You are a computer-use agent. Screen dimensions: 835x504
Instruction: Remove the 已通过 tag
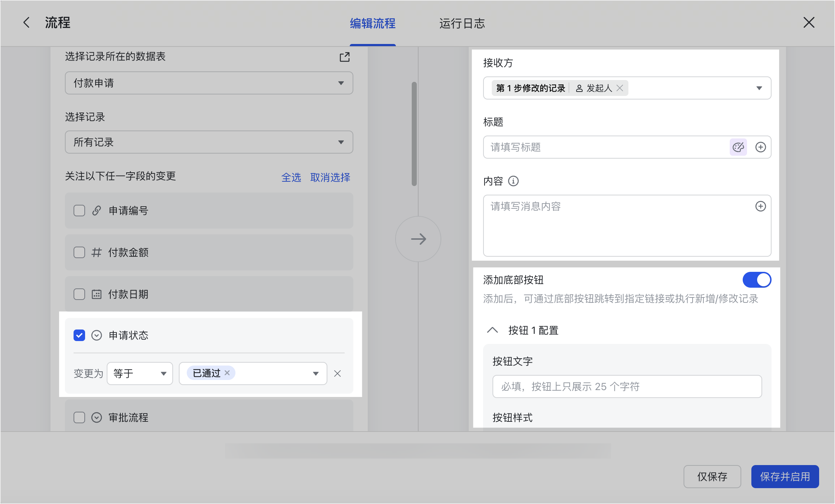coord(227,373)
